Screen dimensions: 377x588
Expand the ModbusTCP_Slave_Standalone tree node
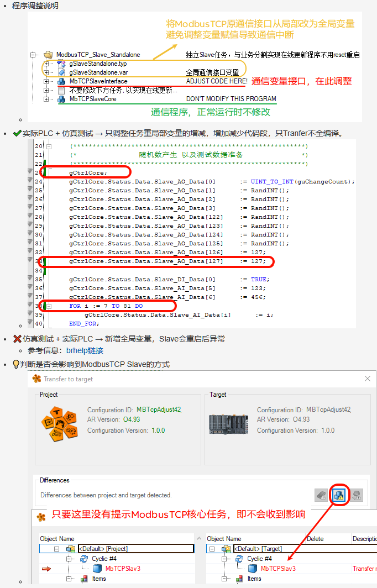(x=34, y=55)
